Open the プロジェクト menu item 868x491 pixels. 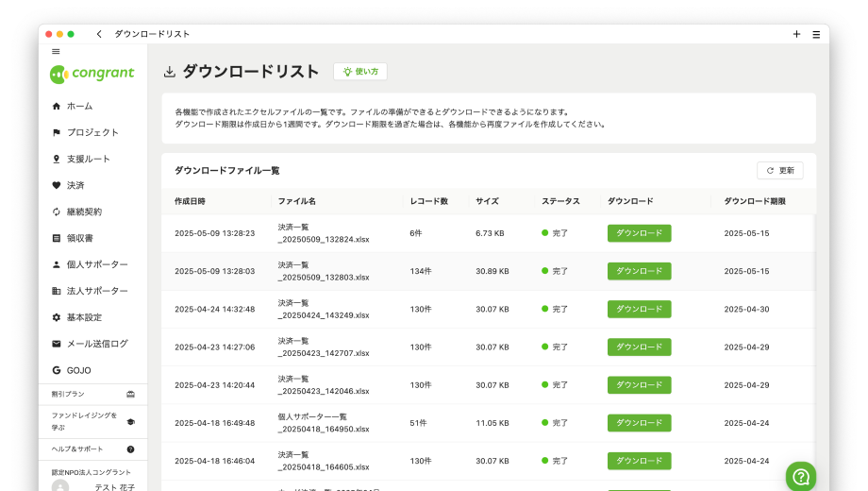coord(92,132)
